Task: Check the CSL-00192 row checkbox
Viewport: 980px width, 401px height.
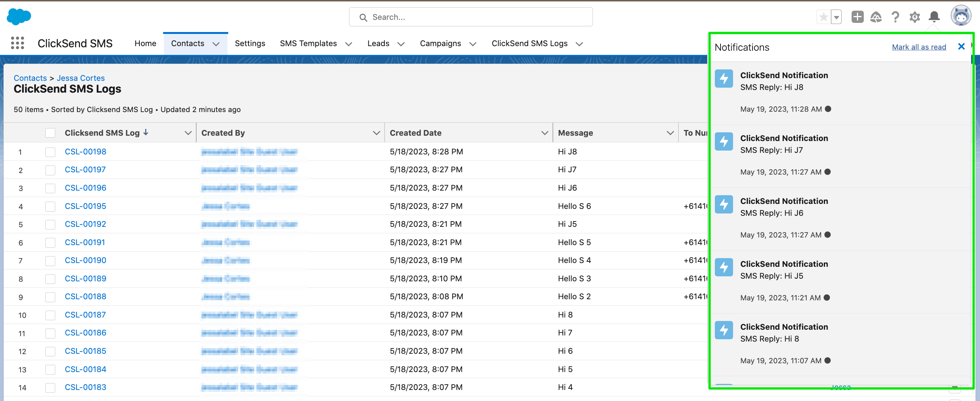Action: pyautogui.click(x=50, y=225)
